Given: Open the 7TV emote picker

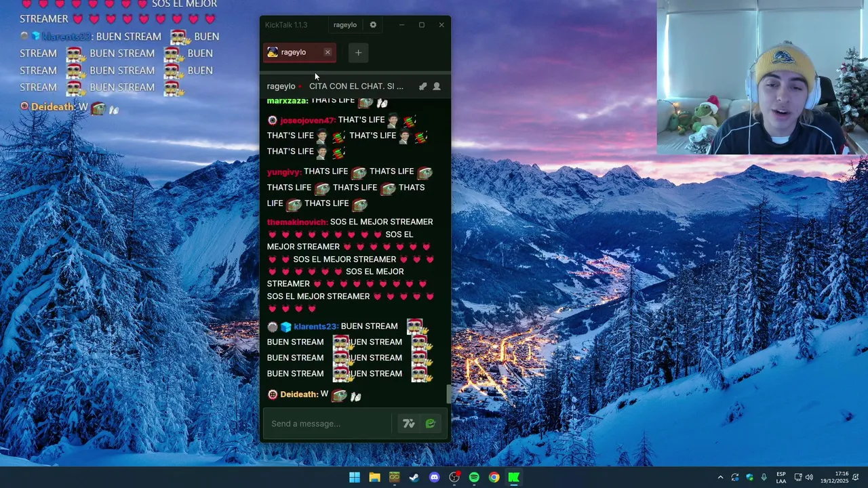Looking at the screenshot, I should click(408, 424).
